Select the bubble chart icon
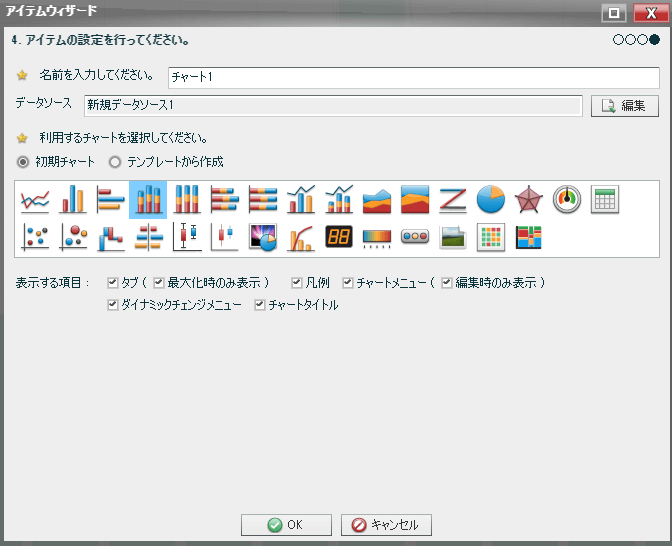This screenshot has width=672, height=546. (x=72, y=237)
